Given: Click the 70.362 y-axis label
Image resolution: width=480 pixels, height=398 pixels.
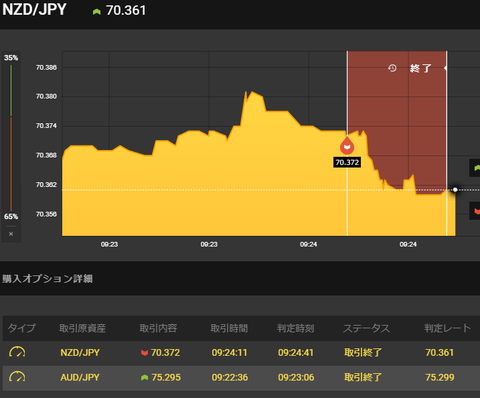Looking at the screenshot, I should [x=46, y=185].
